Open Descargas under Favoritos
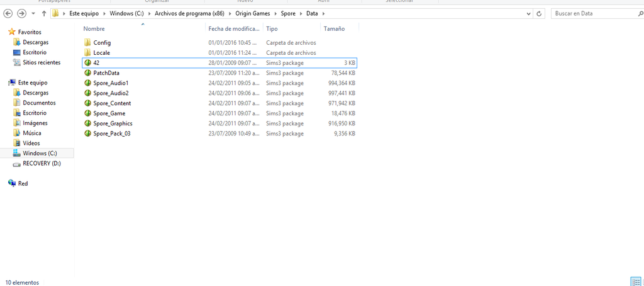This screenshot has width=644, height=286. (x=35, y=42)
